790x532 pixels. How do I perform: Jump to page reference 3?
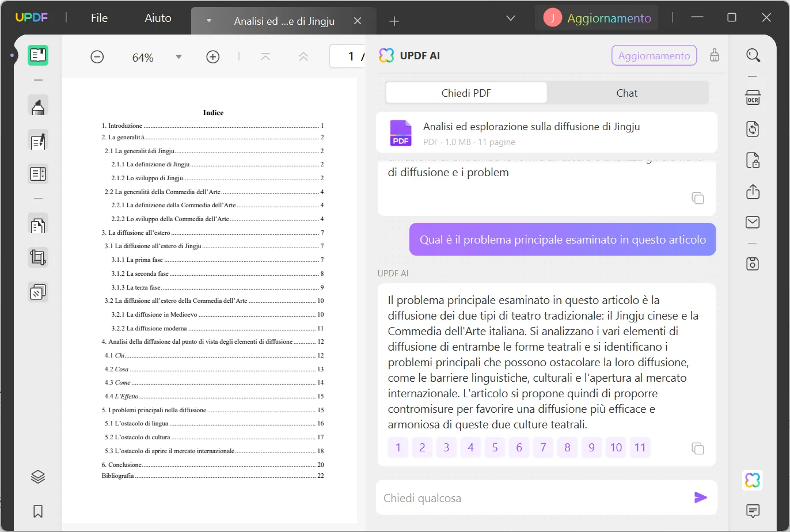[446, 447]
